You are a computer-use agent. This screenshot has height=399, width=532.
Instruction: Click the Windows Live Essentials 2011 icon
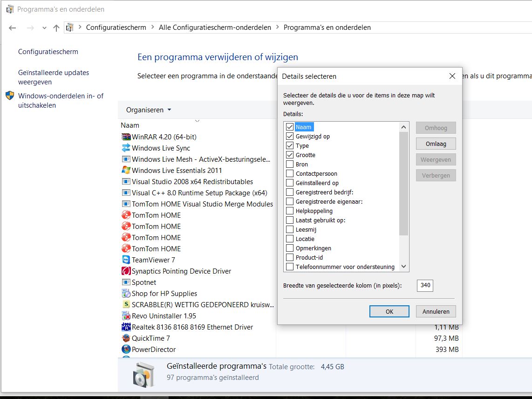click(x=126, y=171)
